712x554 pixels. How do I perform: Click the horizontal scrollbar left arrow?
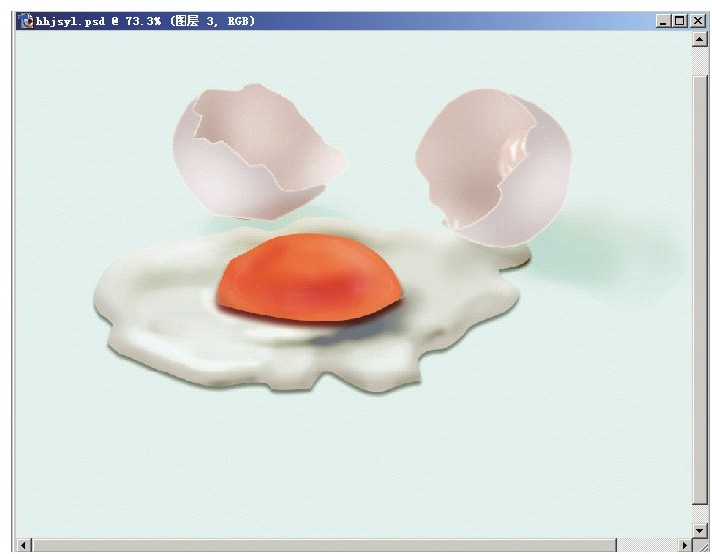24,545
